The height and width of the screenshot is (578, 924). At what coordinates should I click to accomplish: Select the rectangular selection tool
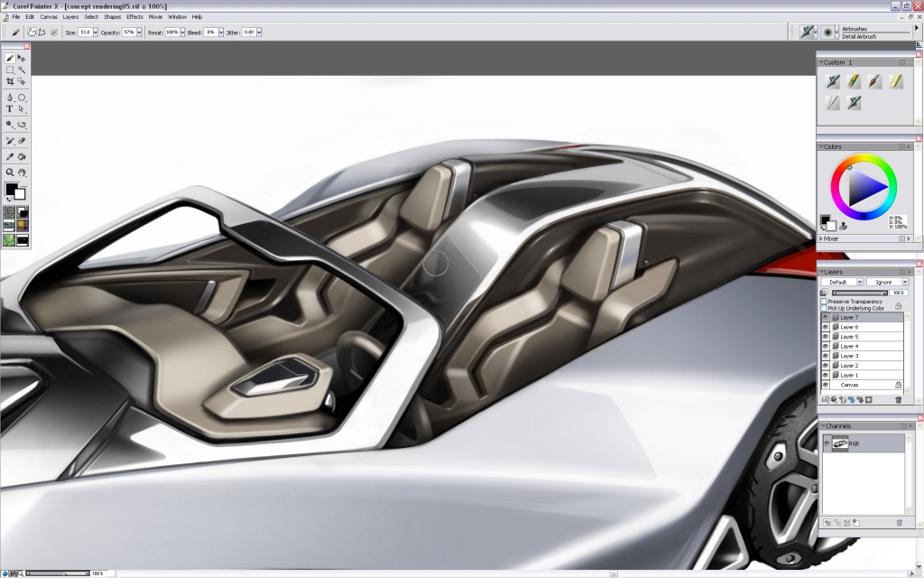pos(9,70)
